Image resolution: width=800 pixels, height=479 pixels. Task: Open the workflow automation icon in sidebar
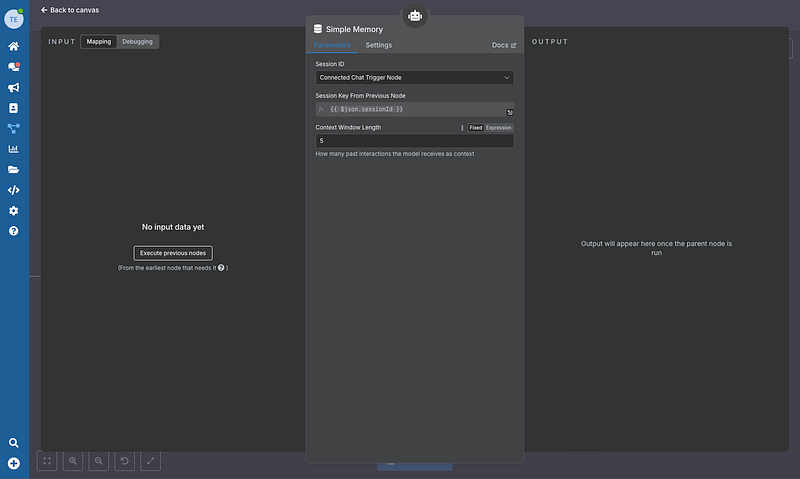14,128
